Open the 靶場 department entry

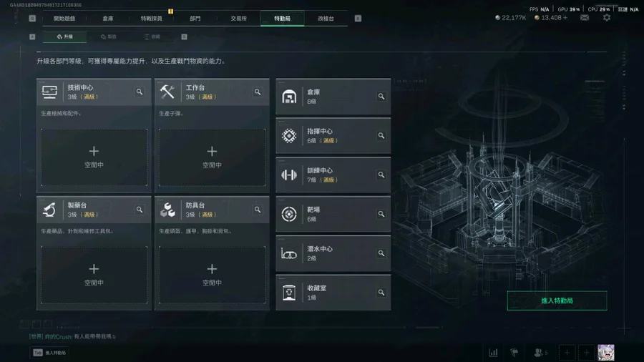click(x=333, y=214)
